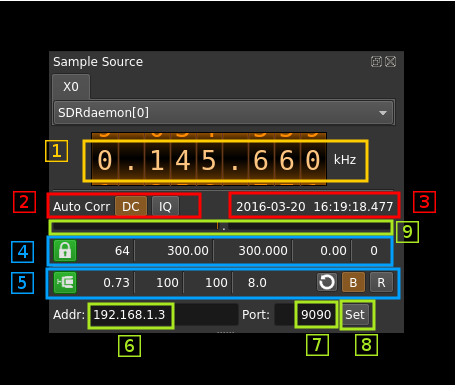Click the digit 1 in the frequency dial

point(157,161)
